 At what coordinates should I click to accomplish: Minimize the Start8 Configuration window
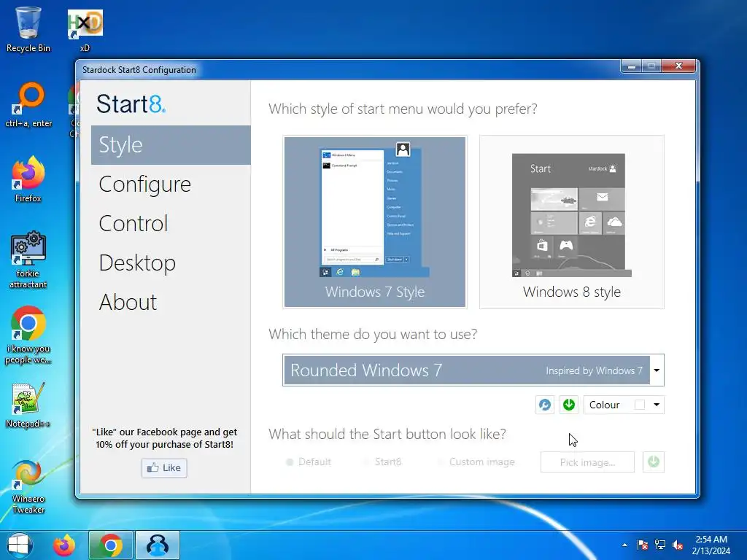pos(632,66)
